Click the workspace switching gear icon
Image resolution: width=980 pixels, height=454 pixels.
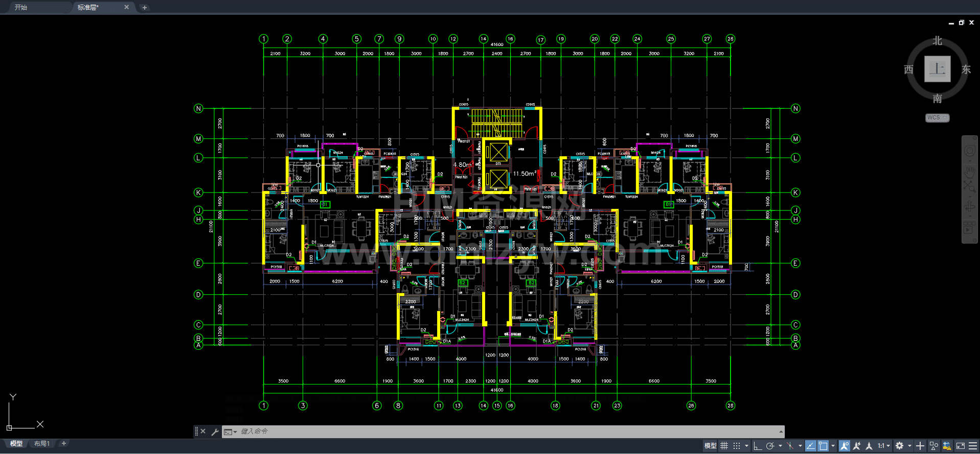coord(900,446)
